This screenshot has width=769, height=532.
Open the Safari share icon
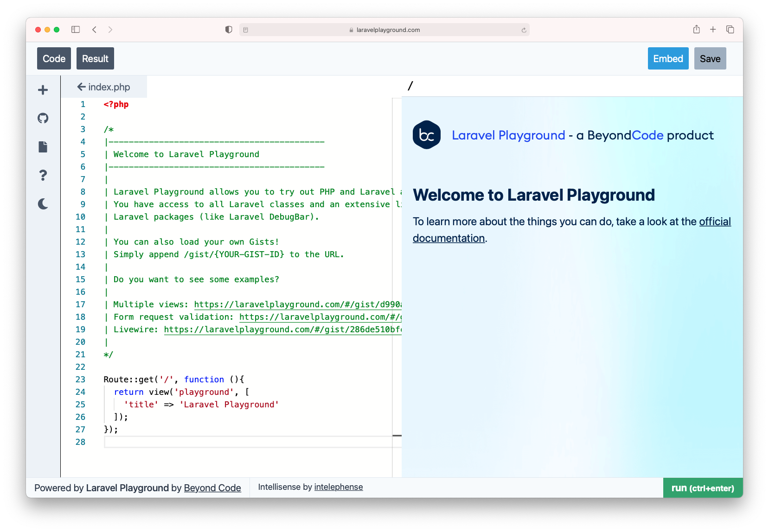(697, 29)
